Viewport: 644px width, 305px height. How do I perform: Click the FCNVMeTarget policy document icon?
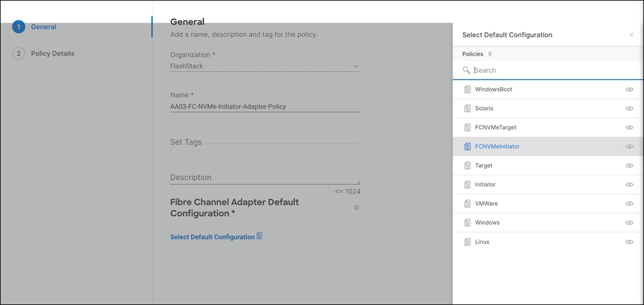pyautogui.click(x=467, y=127)
